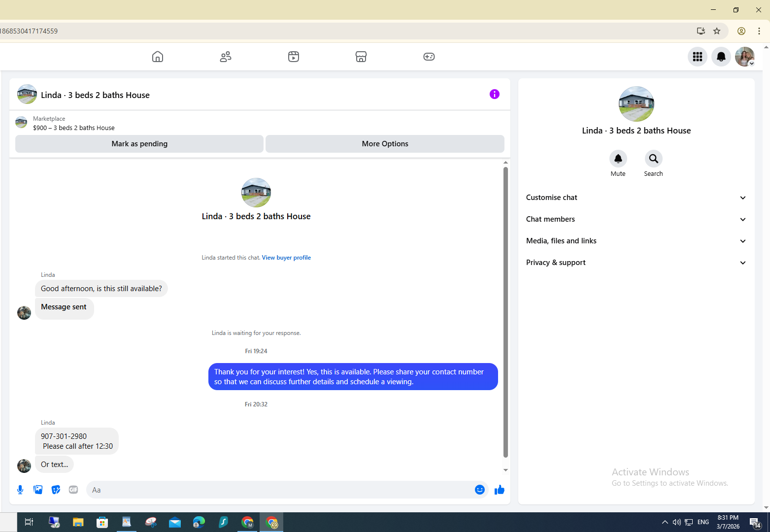770x532 pixels.
Task: Choose a sticker
Action: 56,490
